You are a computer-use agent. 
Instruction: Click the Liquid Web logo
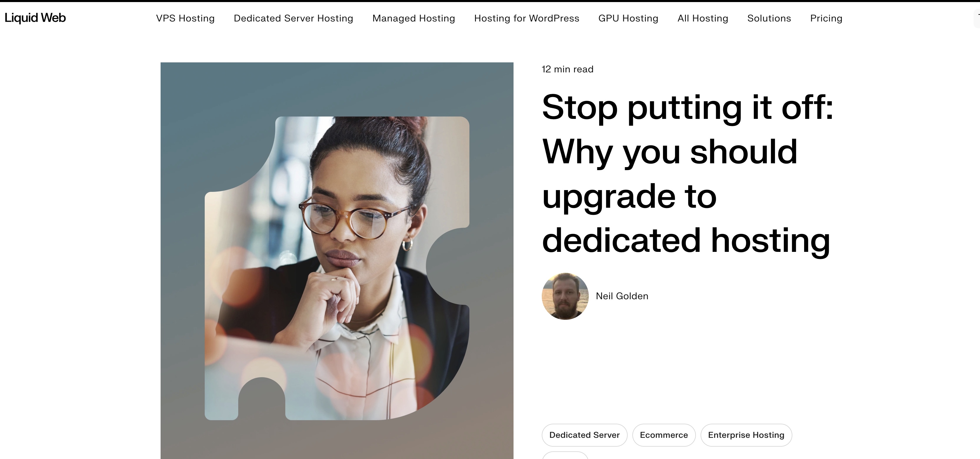[35, 18]
